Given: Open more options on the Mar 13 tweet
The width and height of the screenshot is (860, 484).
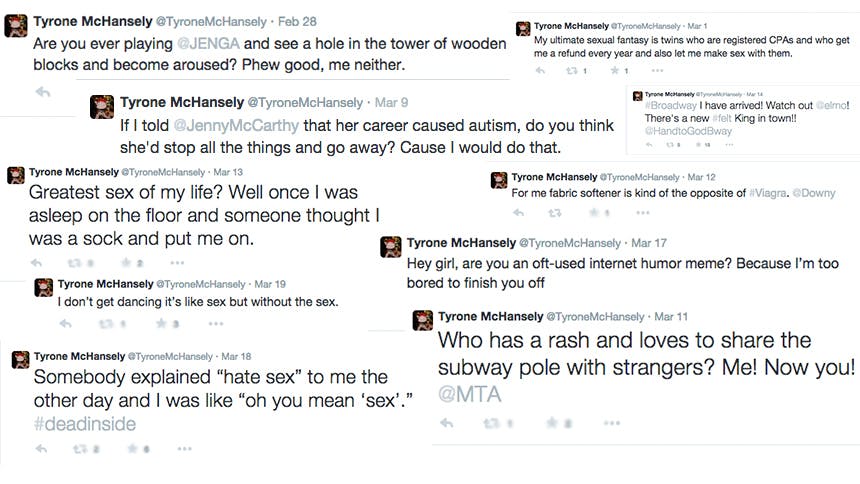Looking at the screenshot, I should [x=176, y=263].
